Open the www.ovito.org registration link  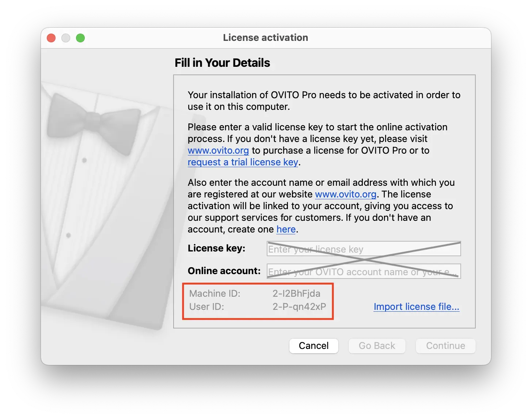point(346,194)
